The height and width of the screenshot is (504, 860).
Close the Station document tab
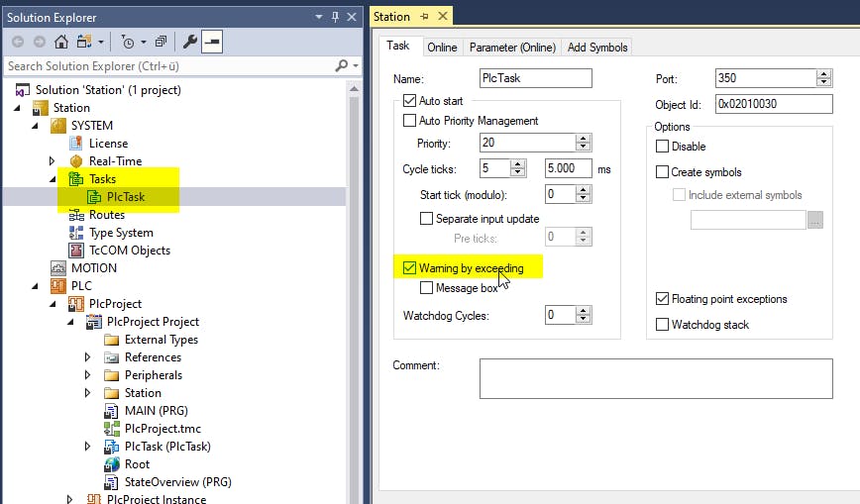(443, 16)
